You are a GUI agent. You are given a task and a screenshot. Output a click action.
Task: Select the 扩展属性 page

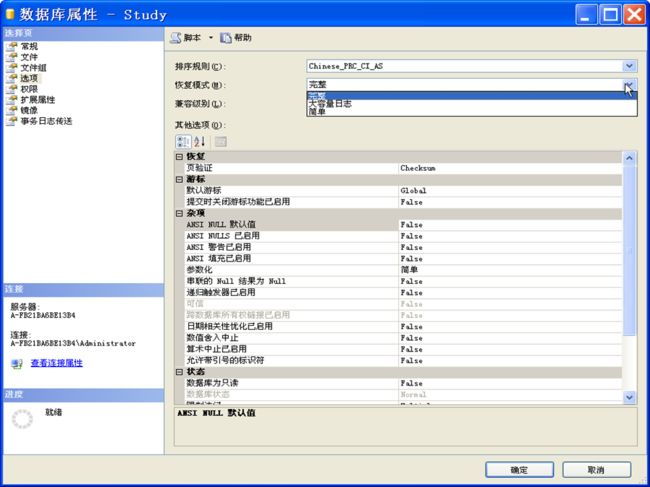pyautogui.click(x=38, y=99)
